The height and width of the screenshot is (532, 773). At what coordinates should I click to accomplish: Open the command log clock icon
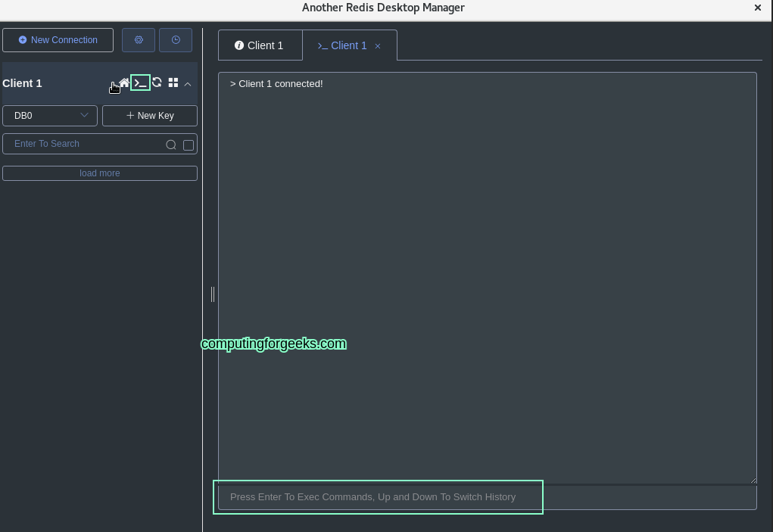pyautogui.click(x=176, y=40)
